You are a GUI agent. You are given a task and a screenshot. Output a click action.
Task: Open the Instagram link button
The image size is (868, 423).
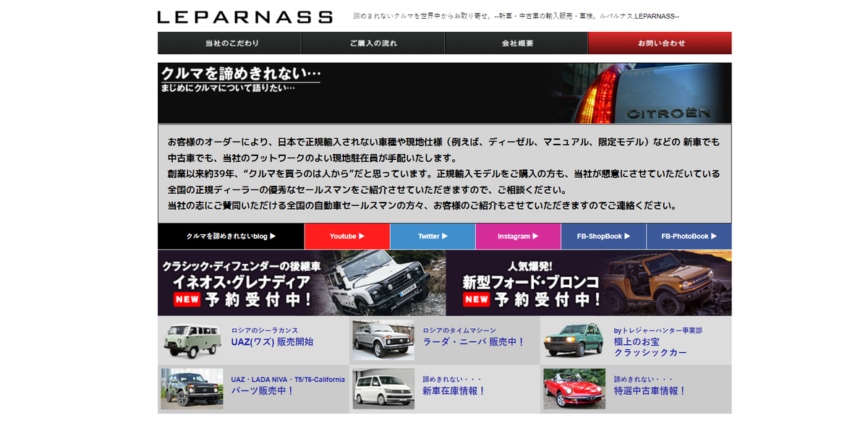point(518,236)
